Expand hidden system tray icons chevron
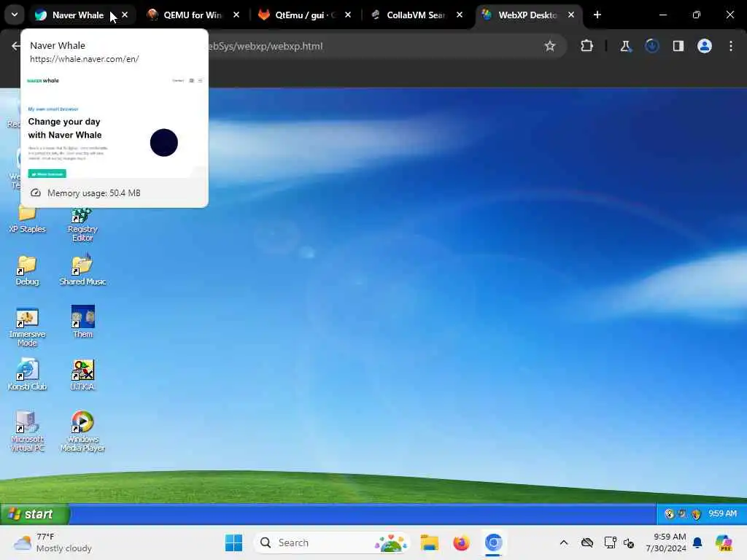Viewport: 747px width, 560px height. click(564, 542)
